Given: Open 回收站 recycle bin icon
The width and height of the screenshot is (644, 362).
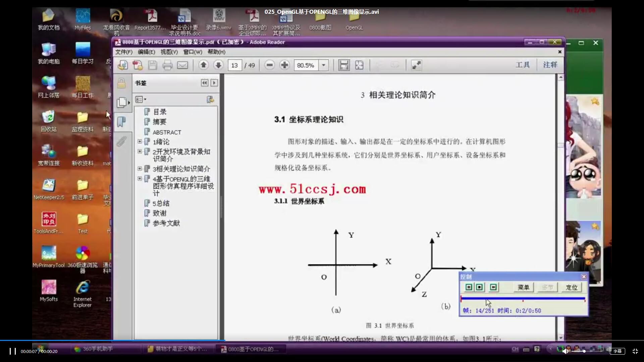Looking at the screenshot, I should 49,121.
